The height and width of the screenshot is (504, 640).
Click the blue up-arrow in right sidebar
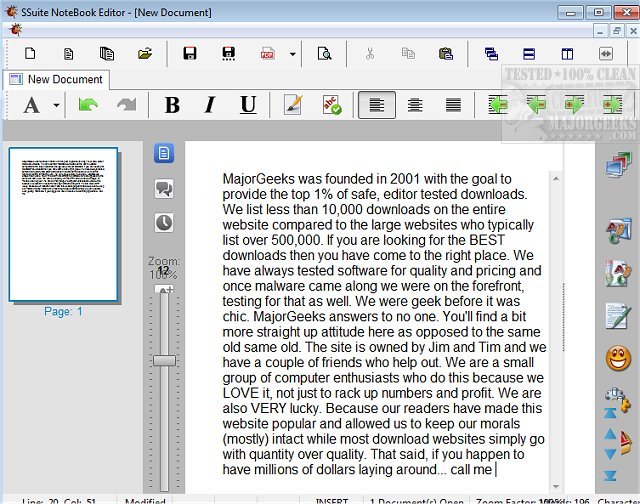coord(610,434)
